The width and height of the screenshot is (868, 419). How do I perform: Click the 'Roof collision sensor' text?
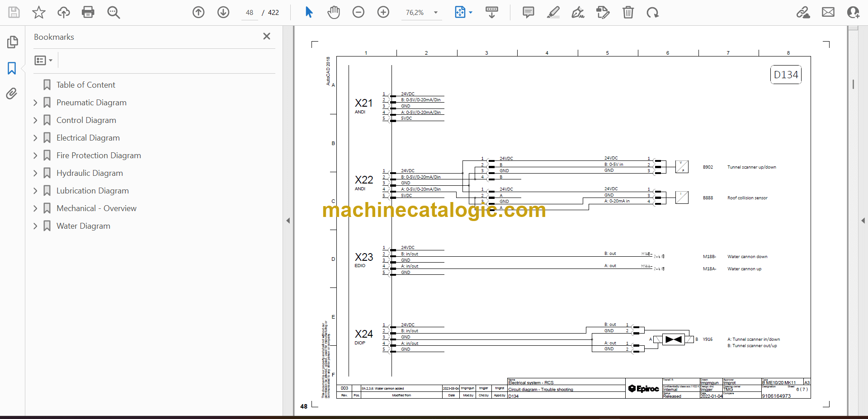pyautogui.click(x=747, y=198)
